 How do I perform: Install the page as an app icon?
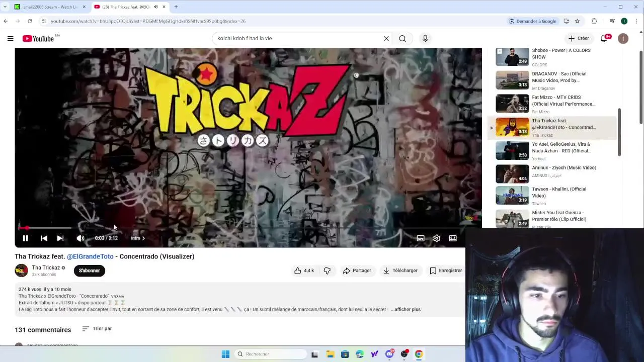click(x=567, y=21)
